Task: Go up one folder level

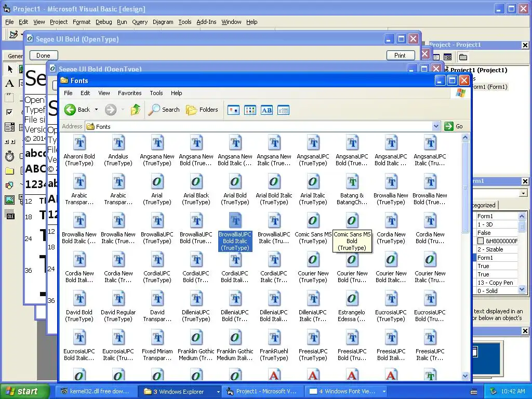Action: click(136, 110)
